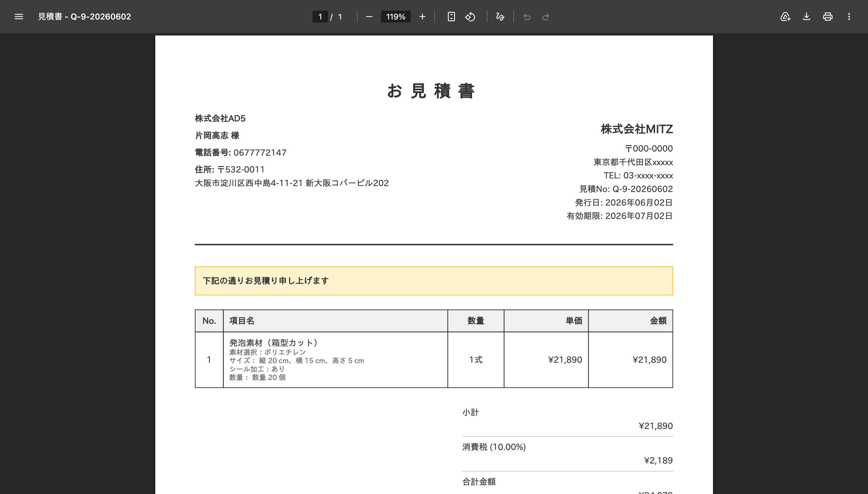
Task: Click the 119% zoom level field
Action: [x=396, y=17]
